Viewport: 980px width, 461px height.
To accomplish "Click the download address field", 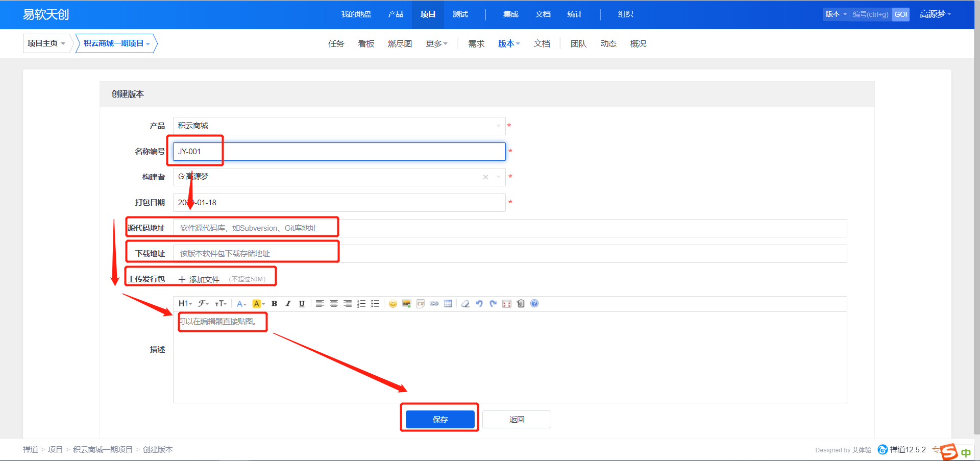I will click(510, 254).
